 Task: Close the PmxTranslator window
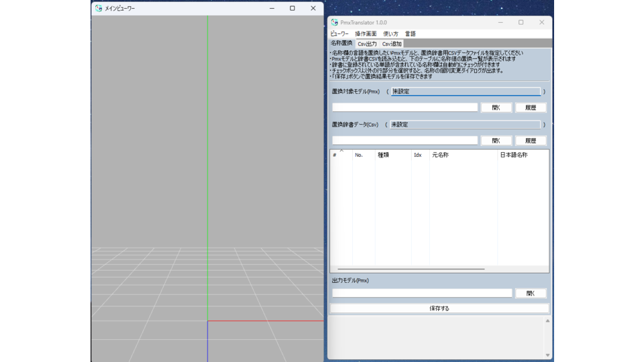coord(542,23)
